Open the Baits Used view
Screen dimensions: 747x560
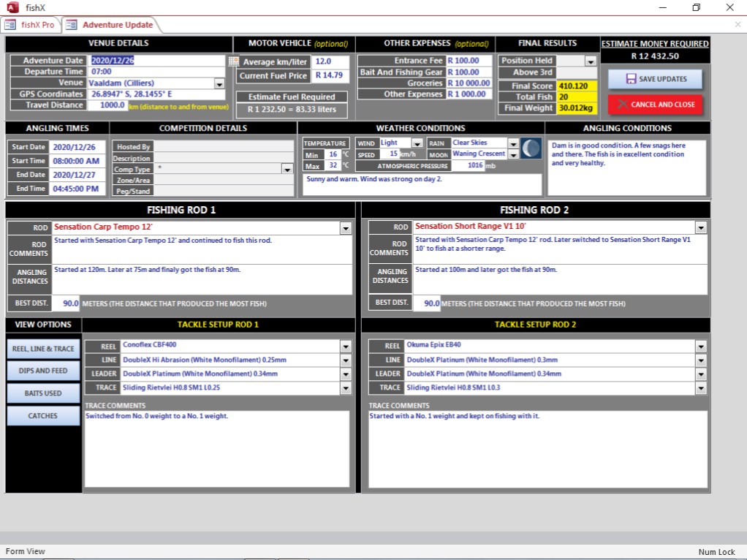point(43,393)
